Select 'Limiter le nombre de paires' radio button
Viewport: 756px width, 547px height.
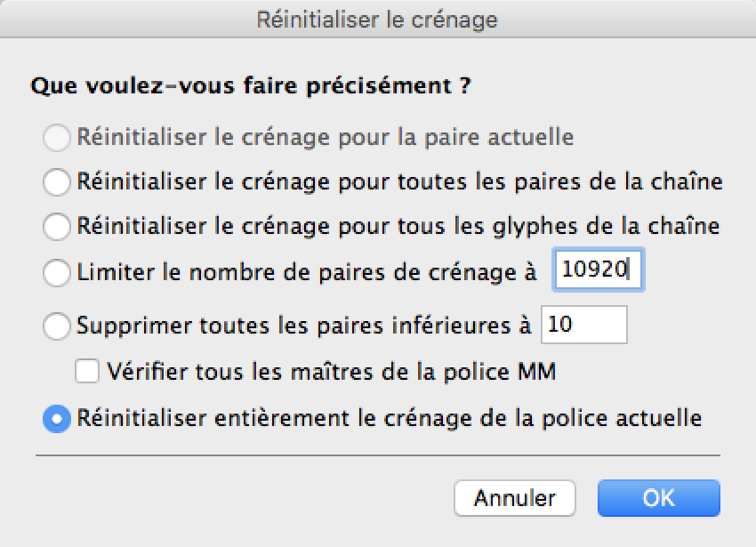tap(56, 272)
